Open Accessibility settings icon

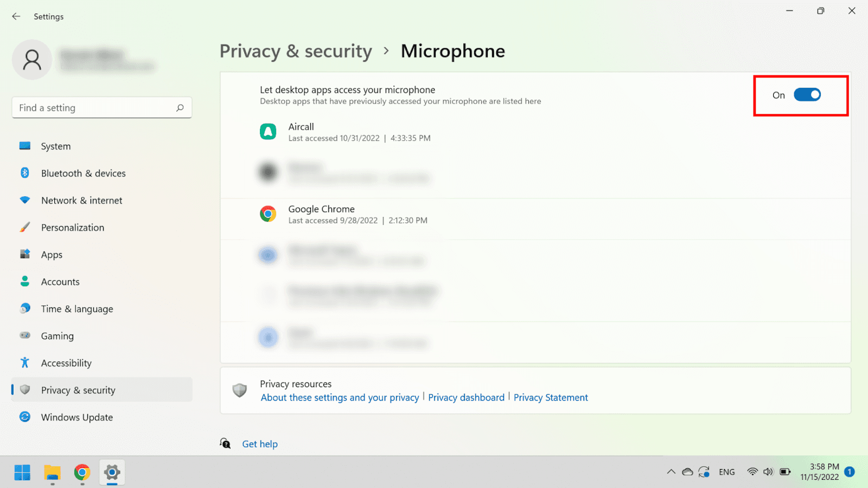tap(25, 363)
